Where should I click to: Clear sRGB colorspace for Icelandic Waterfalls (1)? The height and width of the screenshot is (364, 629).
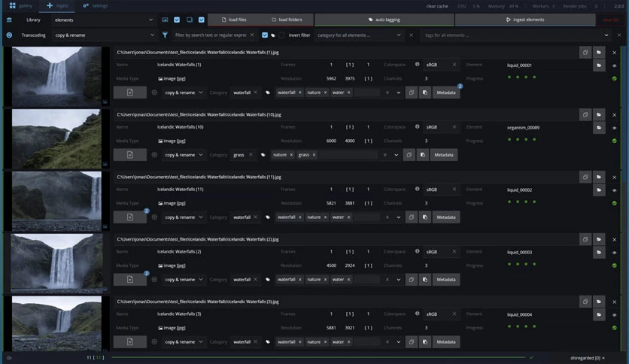point(454,64)
